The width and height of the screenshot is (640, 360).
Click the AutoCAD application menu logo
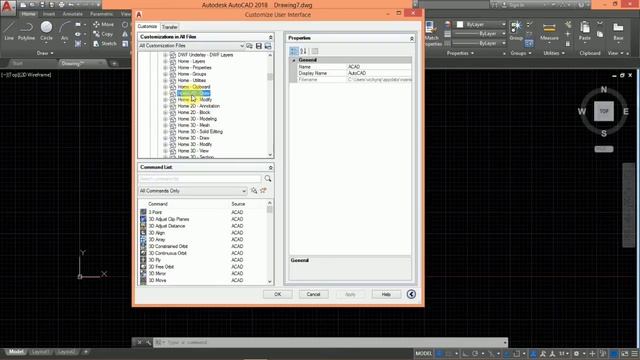[8, 7]
